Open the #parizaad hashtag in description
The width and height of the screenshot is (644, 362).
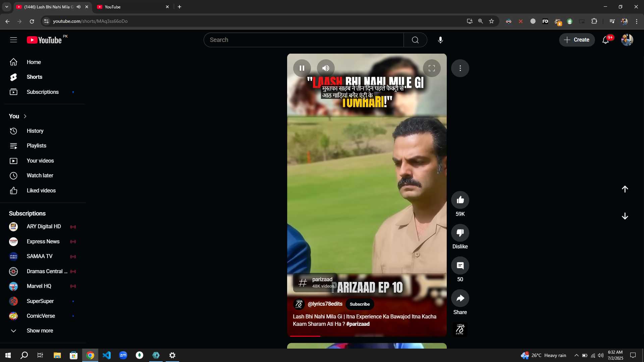[358, 324]
